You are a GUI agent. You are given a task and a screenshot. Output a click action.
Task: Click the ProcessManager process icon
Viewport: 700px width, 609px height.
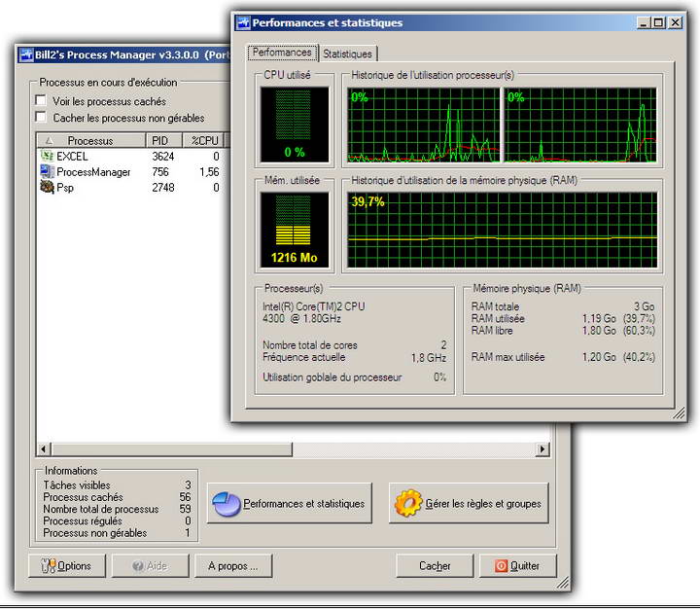click(x=47, y=171)
